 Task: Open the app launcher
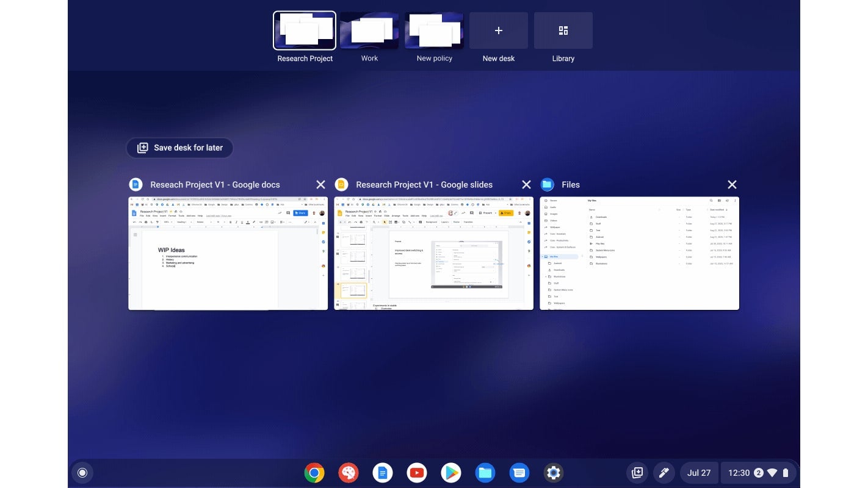(82, 472)
